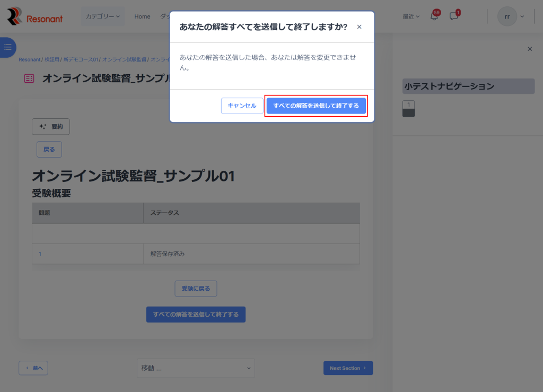Viewport: 543px width, 392px height.
Task: Select question 1 in quiz navigation
Action: (408, 108)
